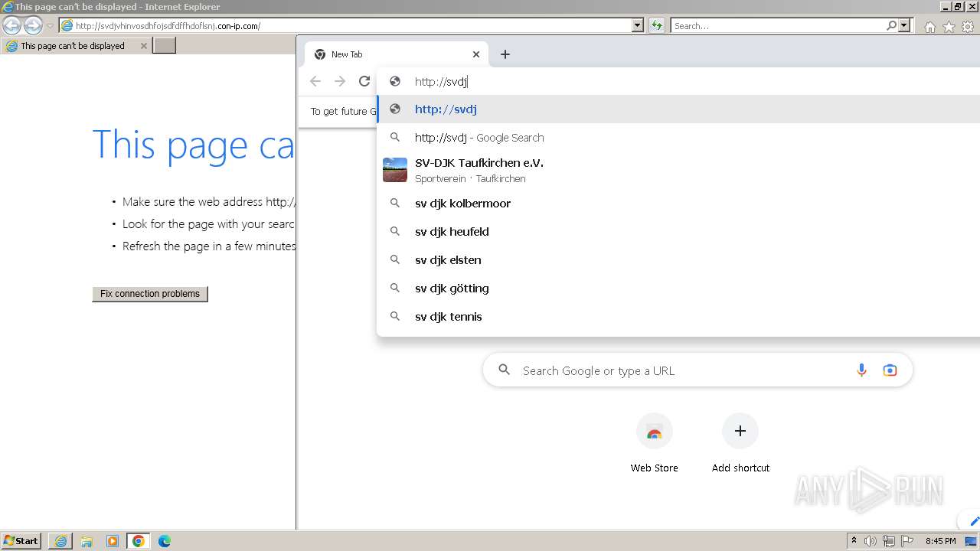The width and height of the screenshot is (980, 551).
Task: Select the http://svdj URL suggestion
Action: pyautogui.click(x=678, y=109)
